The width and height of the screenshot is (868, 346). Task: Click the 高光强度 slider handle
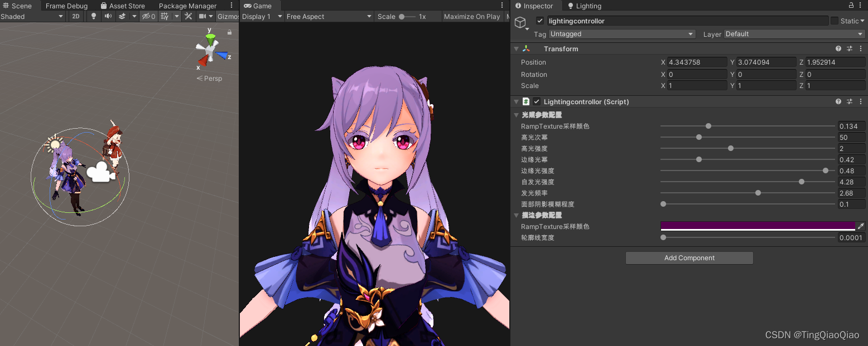tap(731, 148)
